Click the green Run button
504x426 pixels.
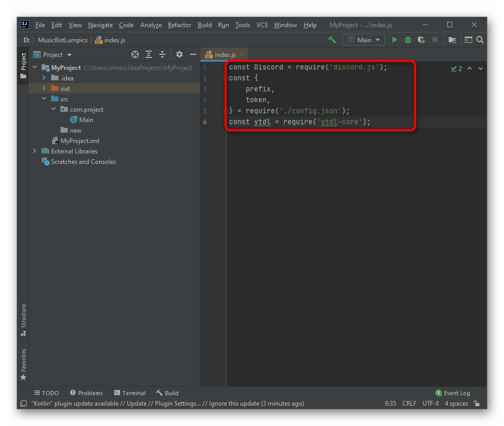pos(394,40)
